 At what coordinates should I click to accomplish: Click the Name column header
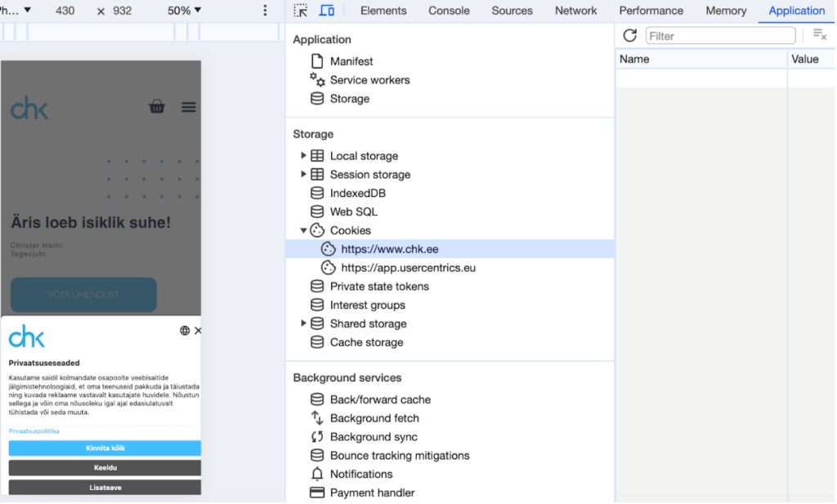coord(701,59)
